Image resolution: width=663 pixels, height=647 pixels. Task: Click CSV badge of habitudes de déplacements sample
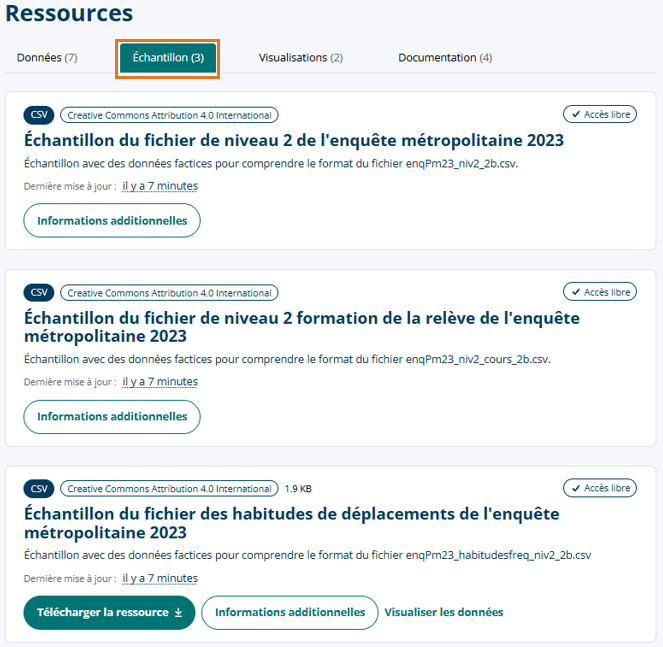[39, 488]
